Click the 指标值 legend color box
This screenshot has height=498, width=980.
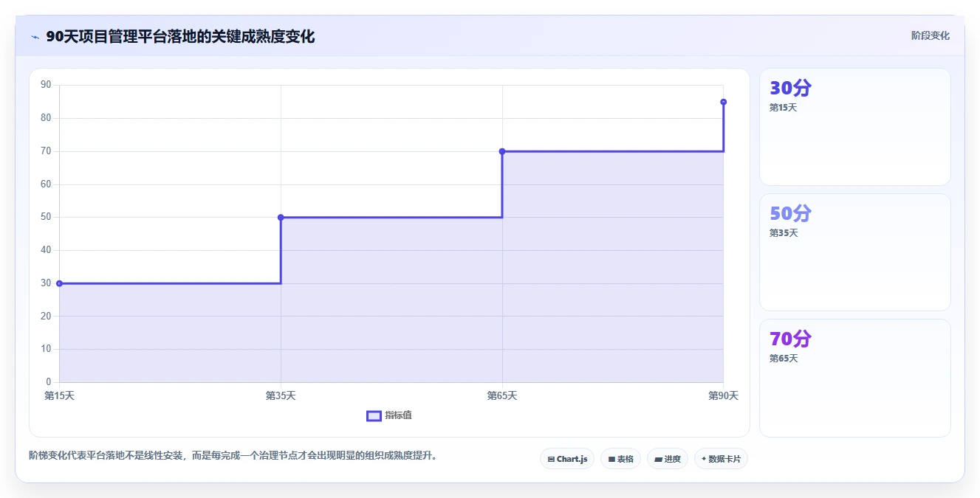(374, 415)
